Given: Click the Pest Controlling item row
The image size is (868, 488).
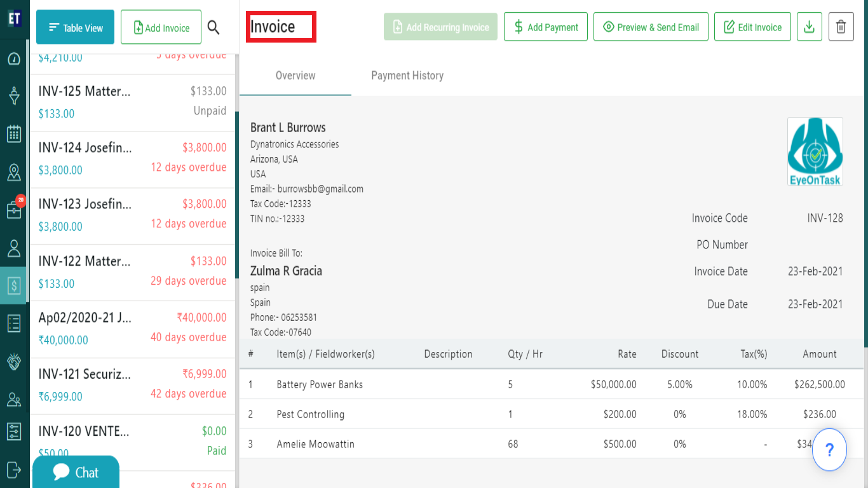Looking at the screenshot, I should point(551,414).
